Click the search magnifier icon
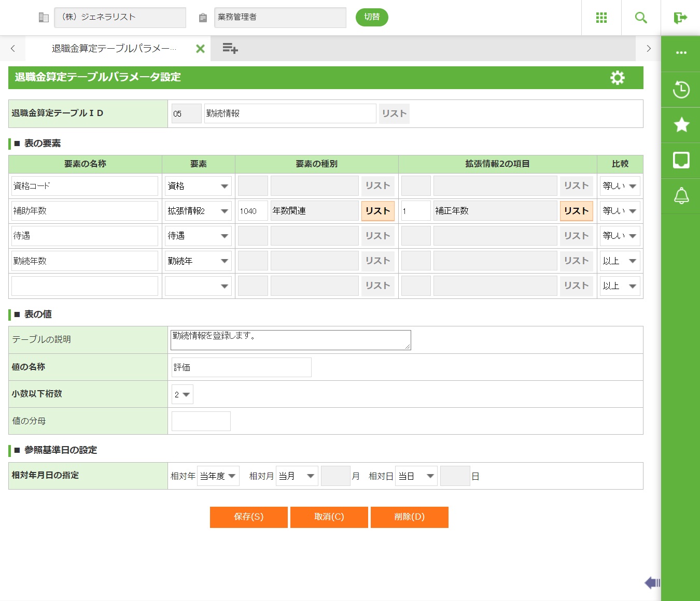This screenshot has width=700, height=601. point(641,18)
